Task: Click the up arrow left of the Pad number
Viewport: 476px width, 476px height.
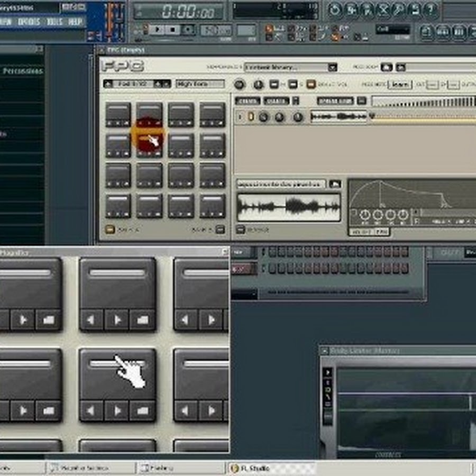Action: click(x=108, y=84)
